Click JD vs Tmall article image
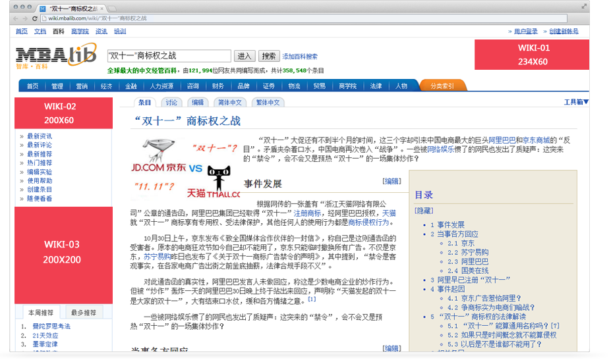Image resolution: width=611 pixels, height=364 pixels. pos(185,168)
